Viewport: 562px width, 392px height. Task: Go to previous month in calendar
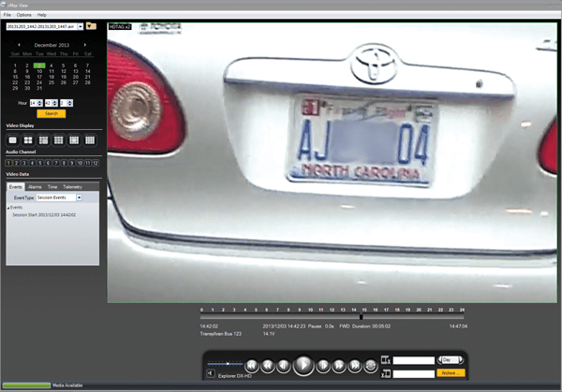[19, 45]
